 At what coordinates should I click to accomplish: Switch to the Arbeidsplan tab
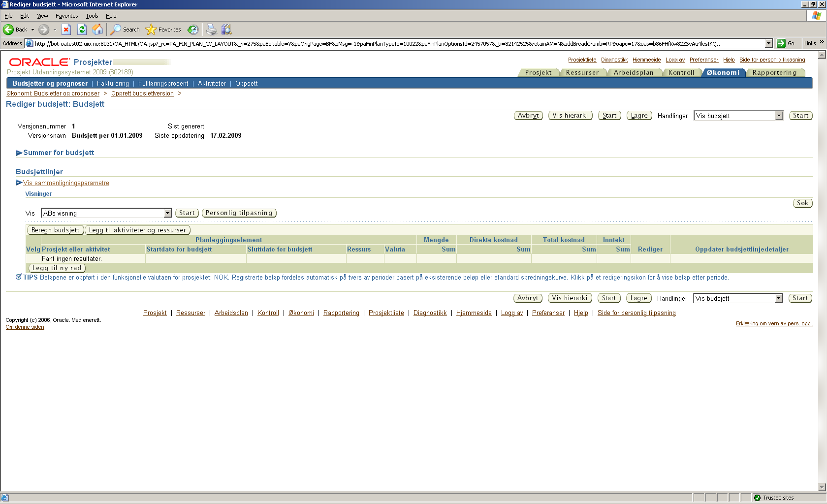click(634, 72)
